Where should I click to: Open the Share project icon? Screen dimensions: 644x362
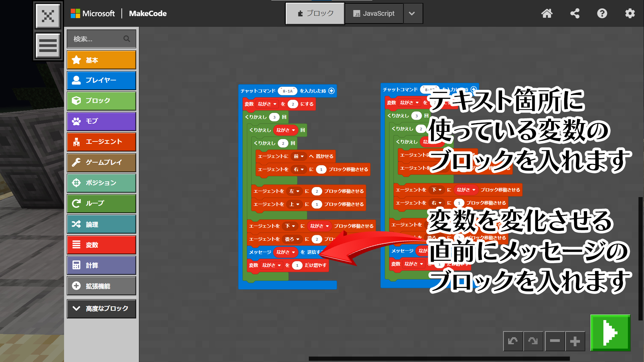pos(575,13)
